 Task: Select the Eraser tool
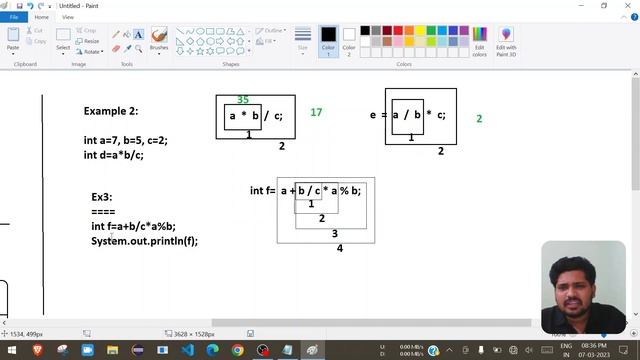(x=116, y=49)
